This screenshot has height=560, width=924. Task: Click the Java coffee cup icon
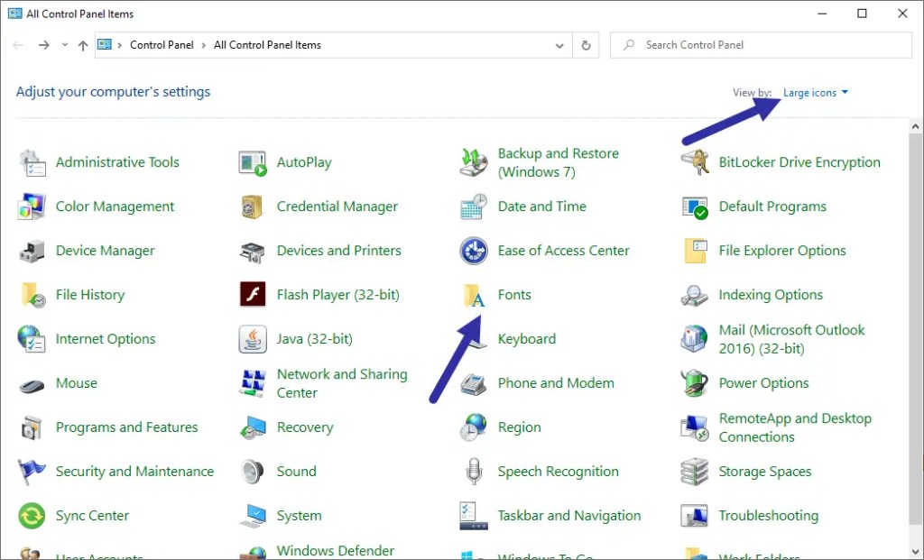click(x=253, y=339)
